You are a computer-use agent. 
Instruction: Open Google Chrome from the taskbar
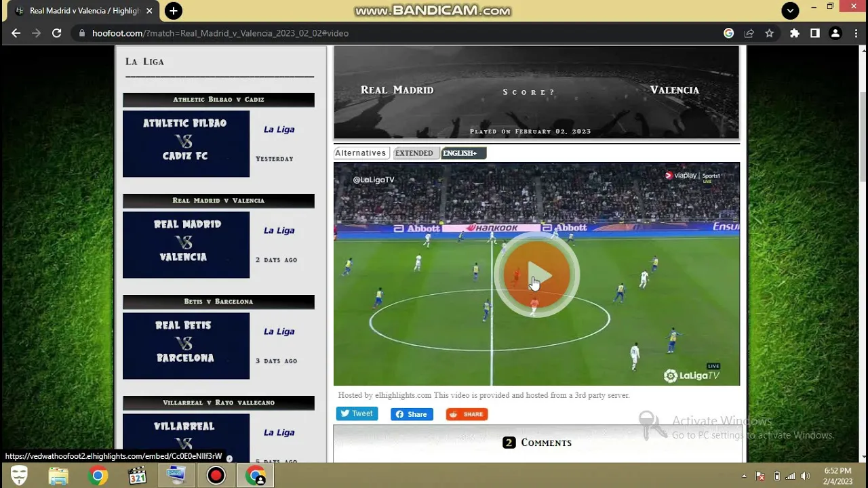click(x=98, y=476)
